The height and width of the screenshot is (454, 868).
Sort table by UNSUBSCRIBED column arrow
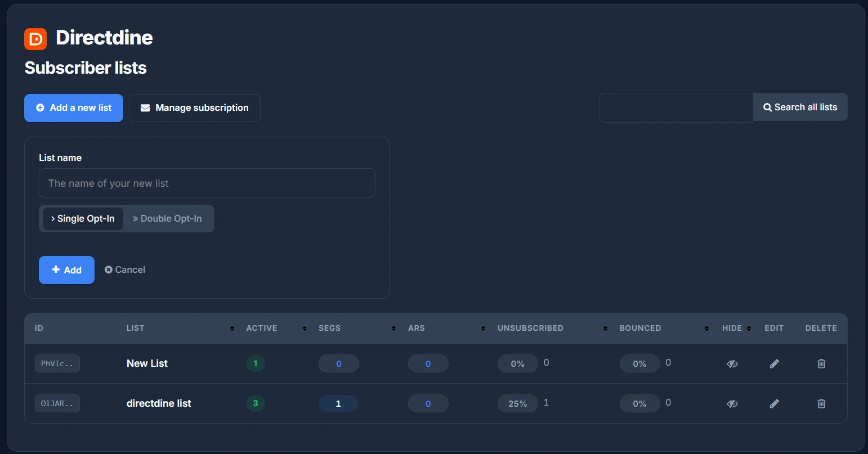605,328
